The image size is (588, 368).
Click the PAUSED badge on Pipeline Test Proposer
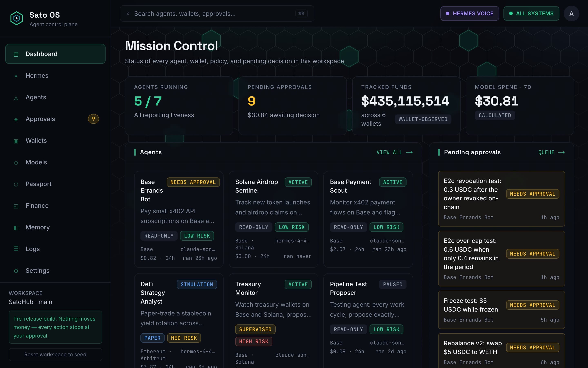click(393, 284)
